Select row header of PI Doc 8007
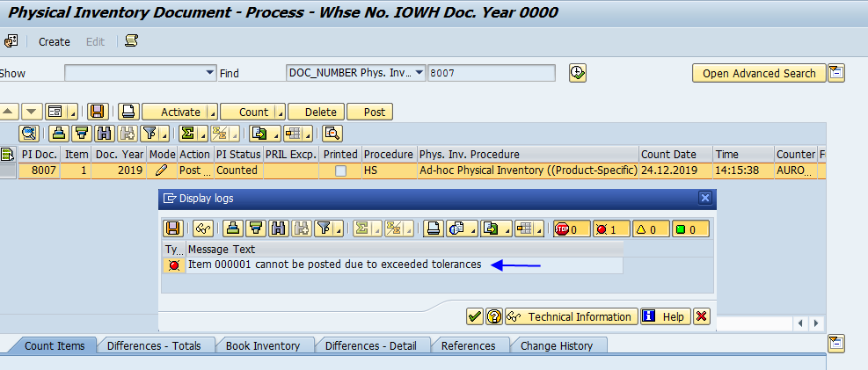Image resolution: width=868 pixels, height=370 pixels. click(x=8, y=170)
